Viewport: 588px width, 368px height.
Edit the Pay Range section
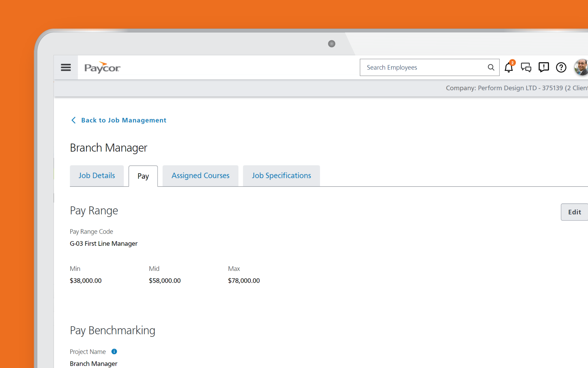tap(574, 212)
